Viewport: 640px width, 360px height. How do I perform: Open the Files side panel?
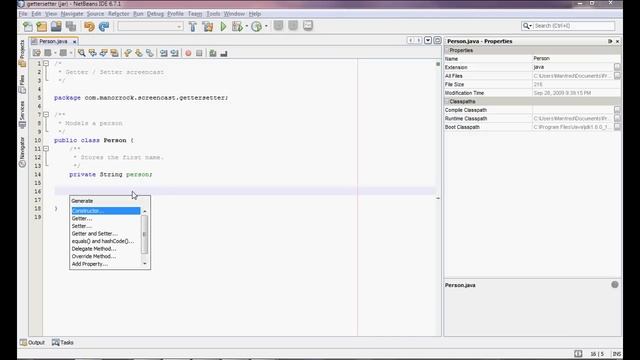22,84
